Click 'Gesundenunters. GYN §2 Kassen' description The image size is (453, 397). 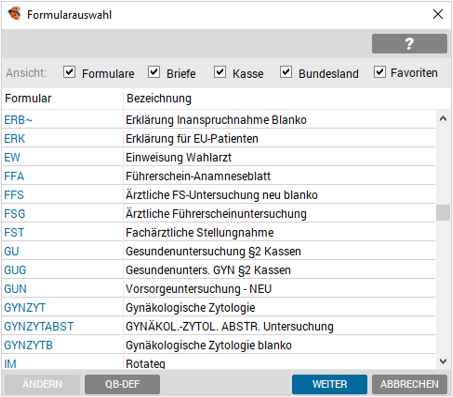tap(208, 270)
